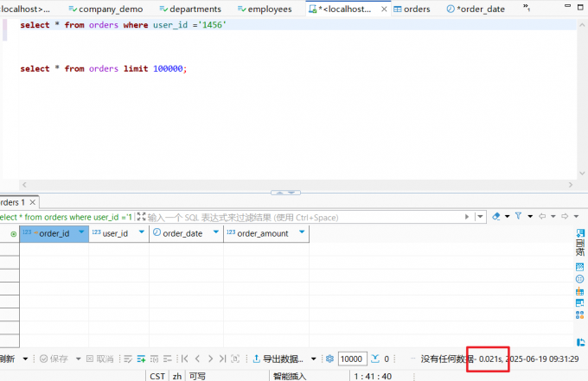Sort by the order_id column header
This screenshot has height=381, width=588.
pos(54,233)
